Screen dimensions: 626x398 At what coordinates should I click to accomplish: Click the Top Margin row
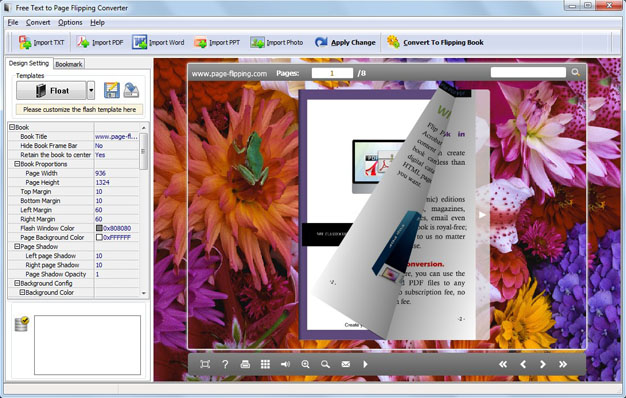pyautogui.click(x=73, y=191)
